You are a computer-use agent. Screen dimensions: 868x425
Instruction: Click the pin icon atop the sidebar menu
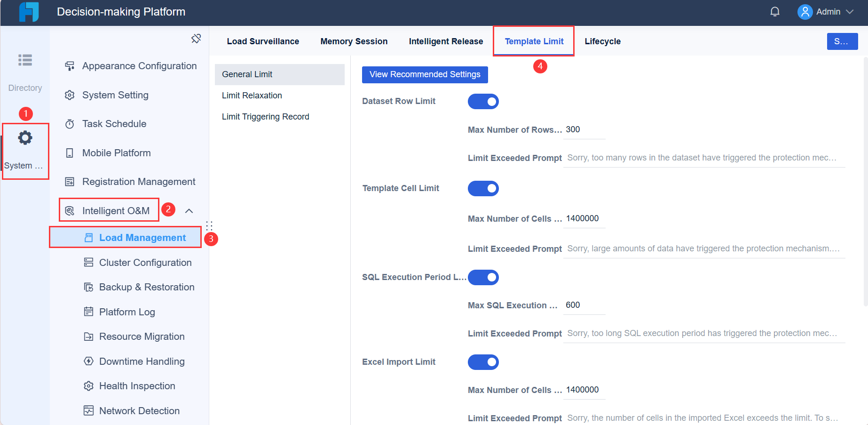(x=196, y=39)
